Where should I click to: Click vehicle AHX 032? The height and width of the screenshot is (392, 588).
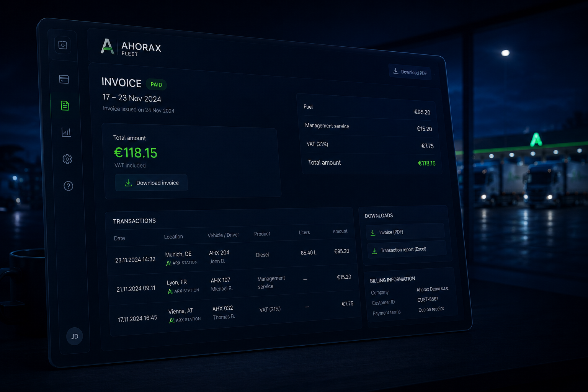point(223,308)
